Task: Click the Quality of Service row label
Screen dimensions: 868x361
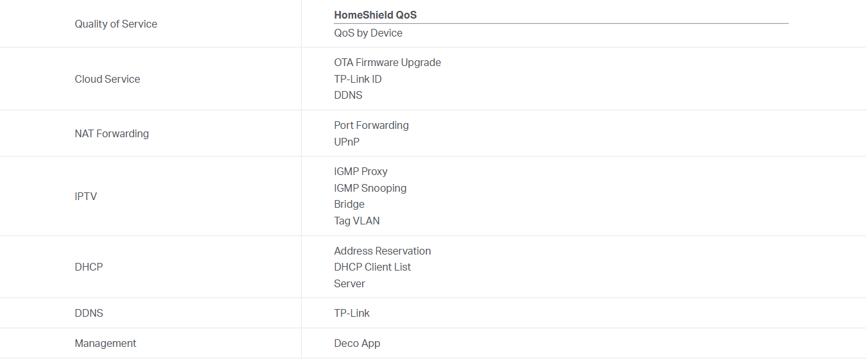Action: pyautogui.click(x=116, y=24)
